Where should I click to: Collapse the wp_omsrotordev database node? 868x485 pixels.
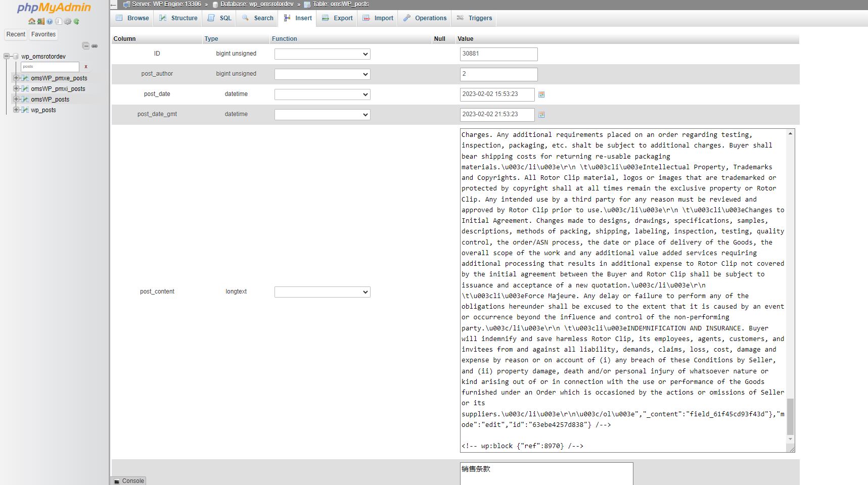[x=7, y=56]
